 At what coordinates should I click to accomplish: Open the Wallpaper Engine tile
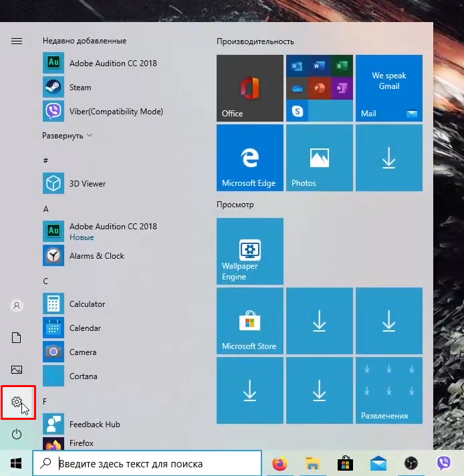point(250,251)
